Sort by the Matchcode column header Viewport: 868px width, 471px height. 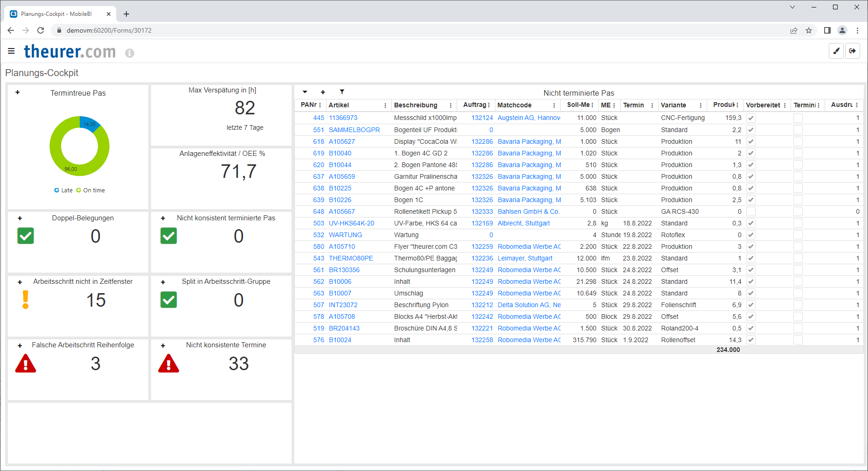514,105
